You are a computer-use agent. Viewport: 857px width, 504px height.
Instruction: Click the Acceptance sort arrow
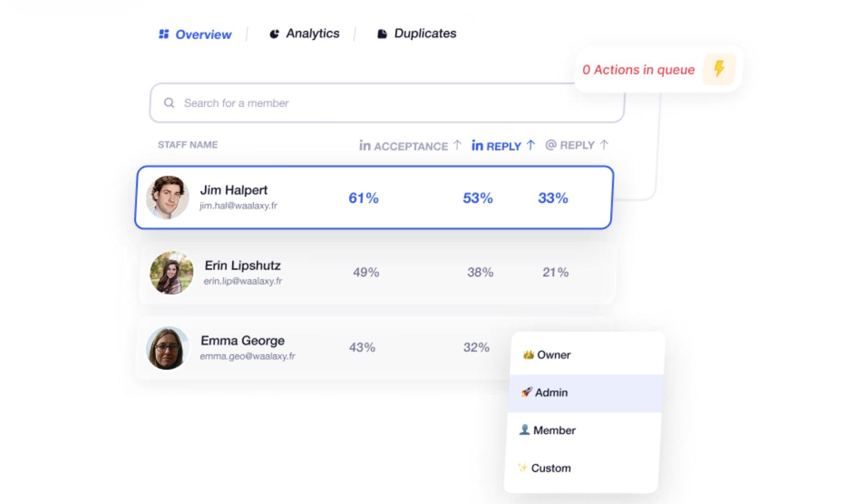coord(457,145)
